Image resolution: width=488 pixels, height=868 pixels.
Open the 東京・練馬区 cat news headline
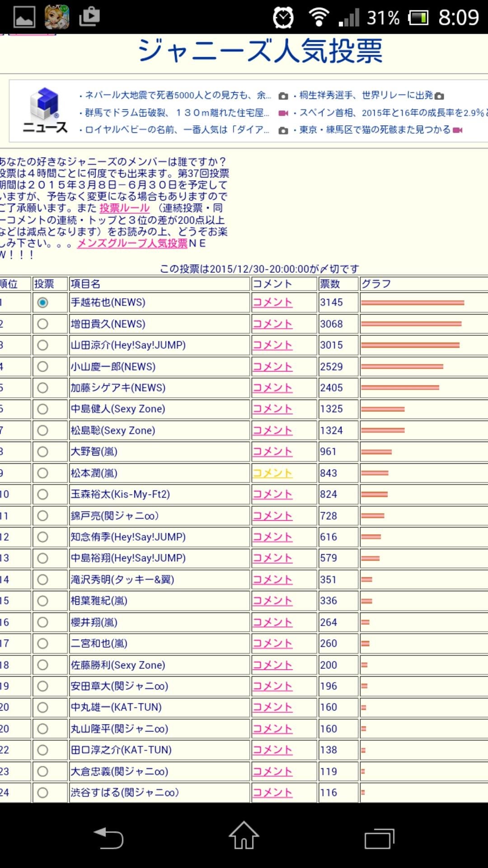375,130
